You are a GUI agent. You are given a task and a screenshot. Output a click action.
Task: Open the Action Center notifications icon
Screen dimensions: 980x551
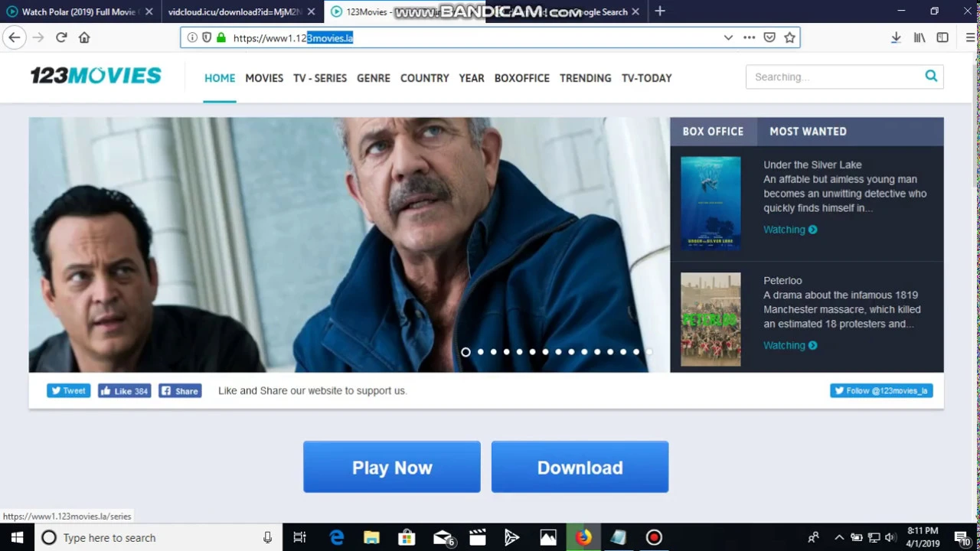[x=962, y=537]
